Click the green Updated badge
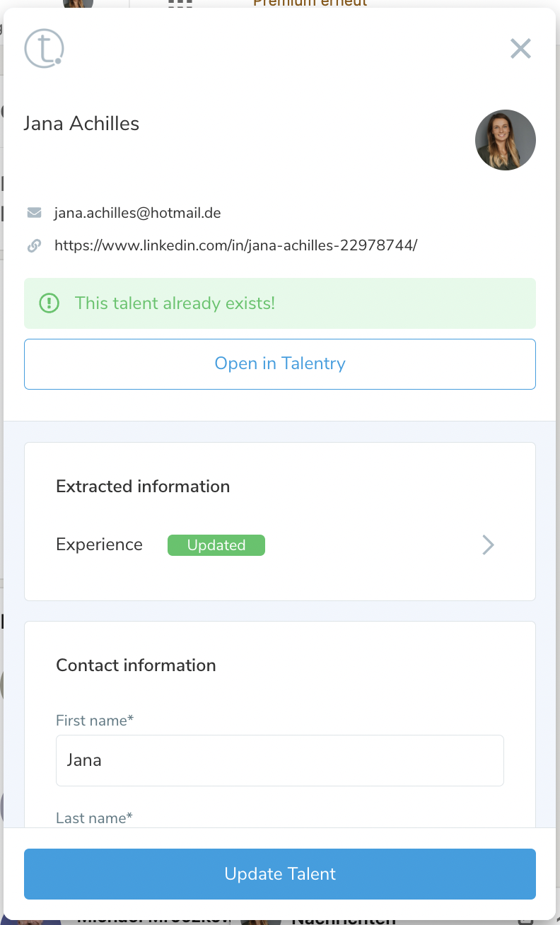 pos(216,545)
